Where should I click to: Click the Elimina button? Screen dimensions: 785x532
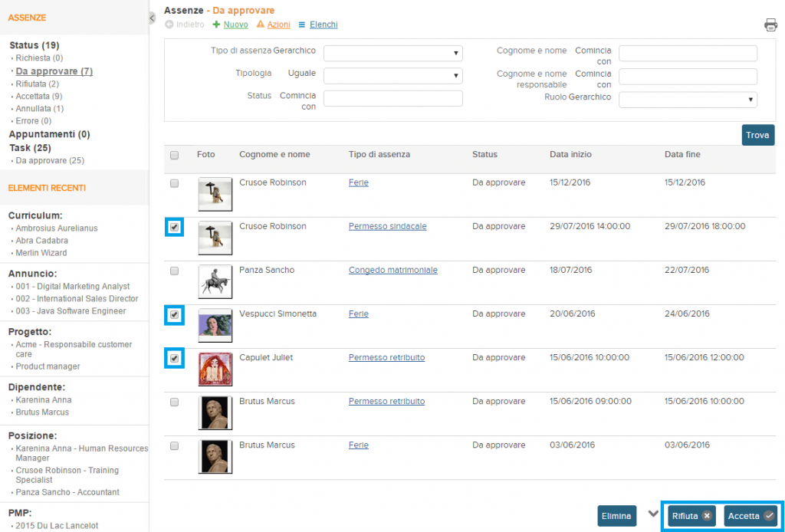[x=617, y=516]
